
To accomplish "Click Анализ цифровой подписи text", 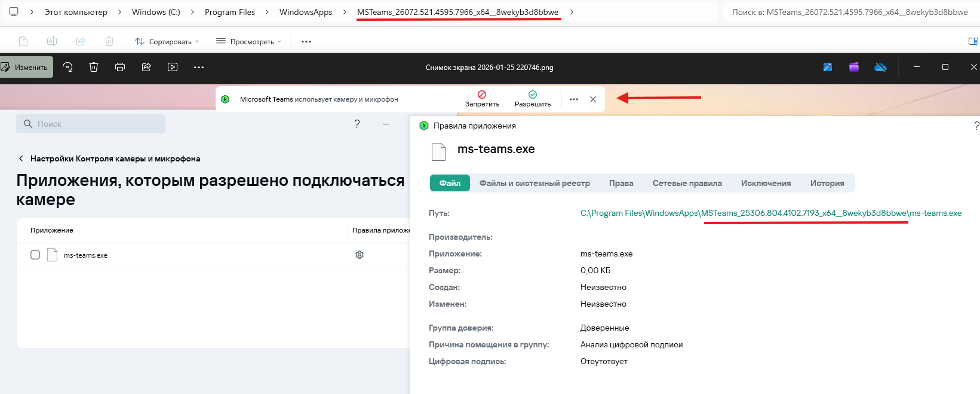I will [631, 344].
